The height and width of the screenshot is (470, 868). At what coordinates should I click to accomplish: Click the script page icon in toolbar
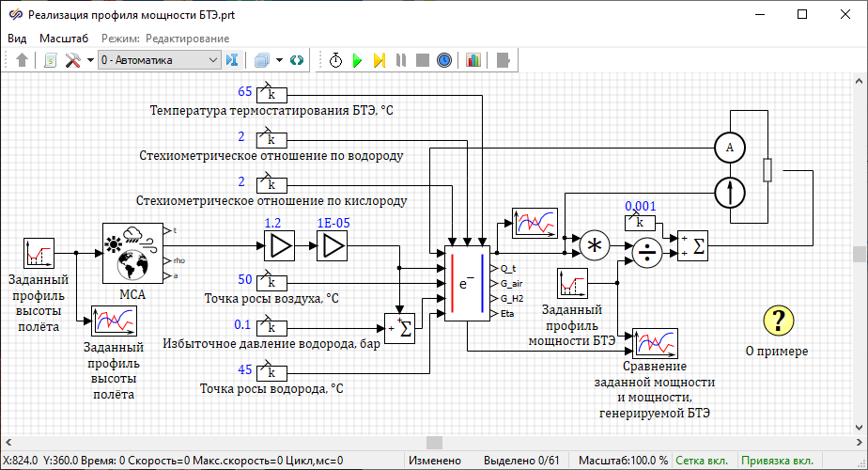(x=51, y=60)
